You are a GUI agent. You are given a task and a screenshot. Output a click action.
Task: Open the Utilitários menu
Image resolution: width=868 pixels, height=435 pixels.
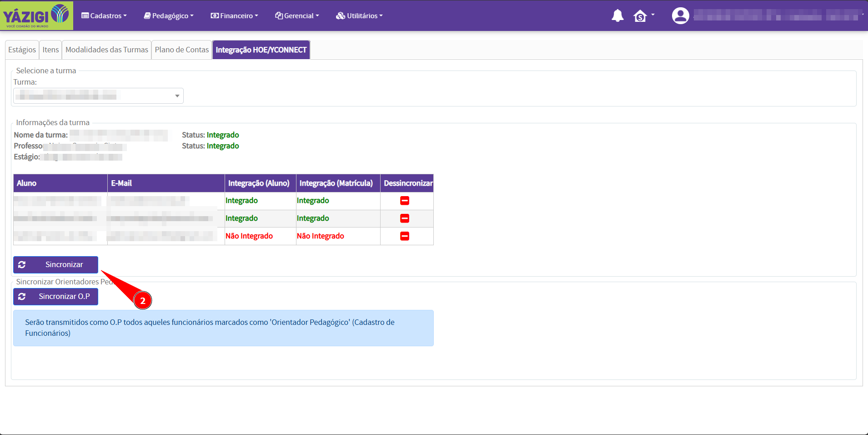359,16
